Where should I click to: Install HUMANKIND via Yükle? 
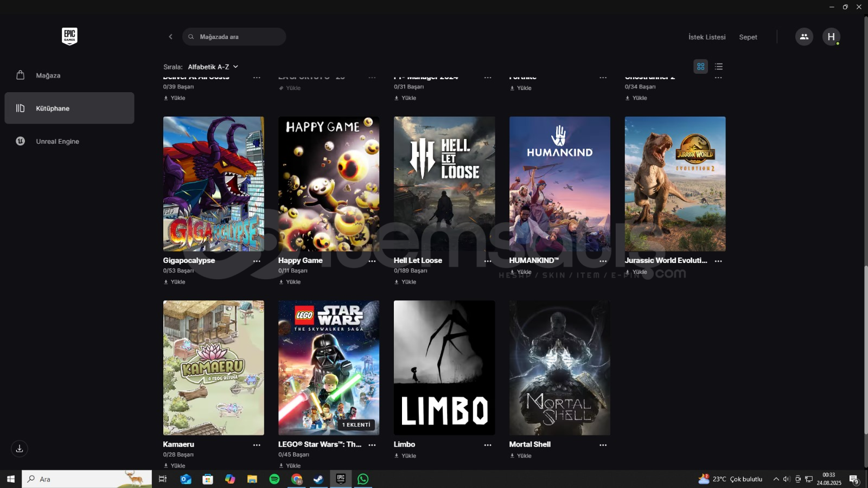[521, 272]
